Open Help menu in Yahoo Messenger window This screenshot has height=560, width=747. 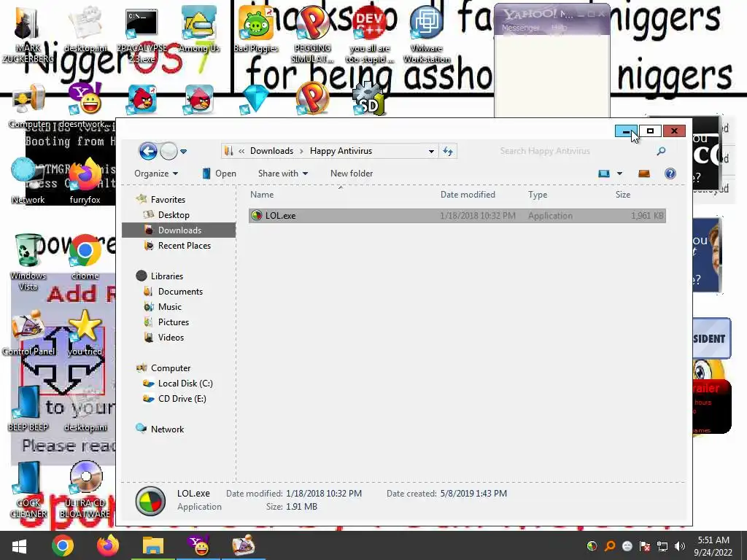[559, 28]
